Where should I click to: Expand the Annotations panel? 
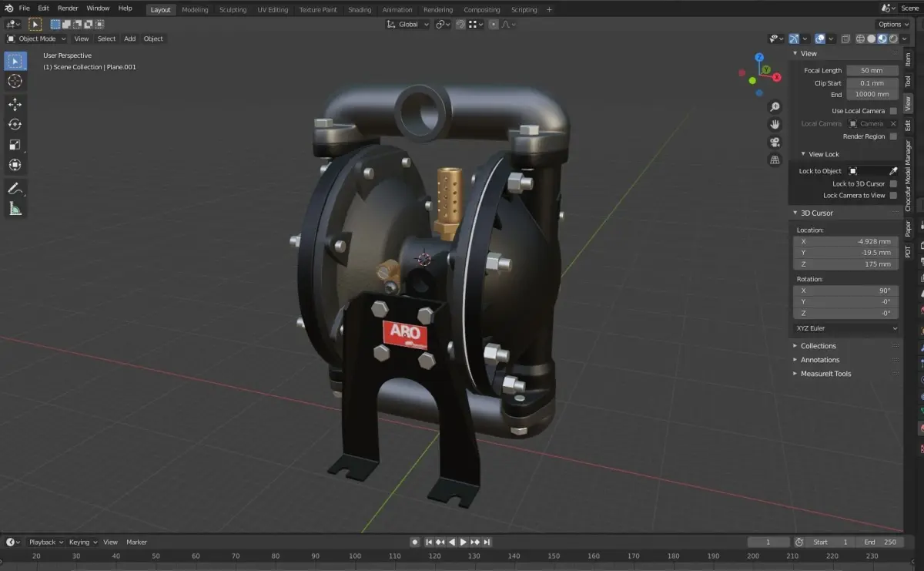click(x=819, y=360)
